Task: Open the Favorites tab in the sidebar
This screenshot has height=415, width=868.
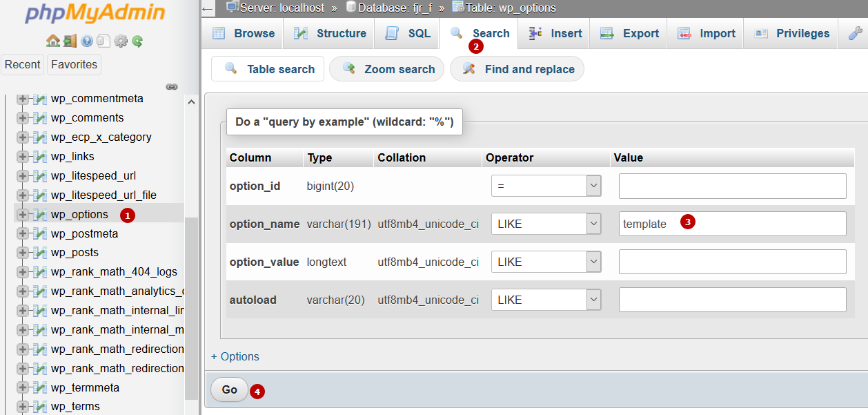Action: [x=74, y=64]
